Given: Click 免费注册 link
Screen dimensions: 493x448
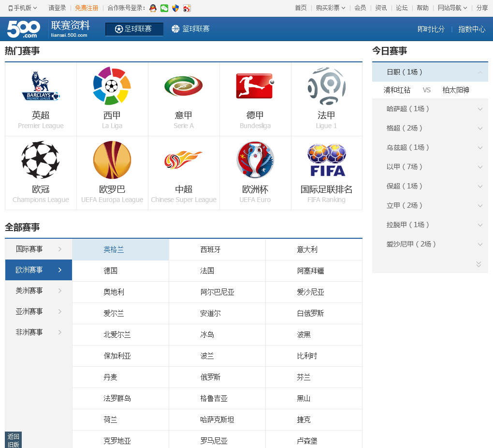Looking at the screenshot, I should 87,8.
